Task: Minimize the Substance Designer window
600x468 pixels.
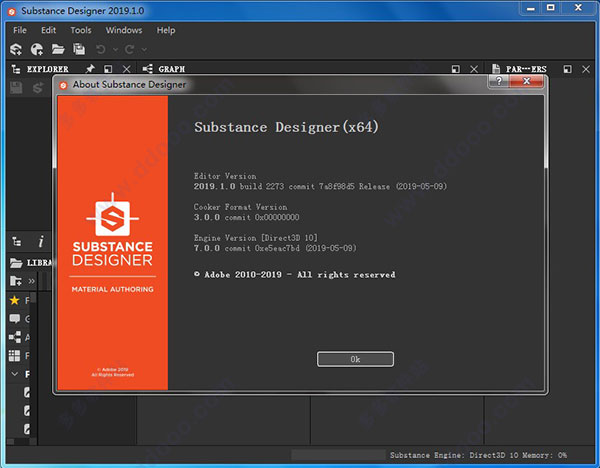Action: tap(531, 8)
